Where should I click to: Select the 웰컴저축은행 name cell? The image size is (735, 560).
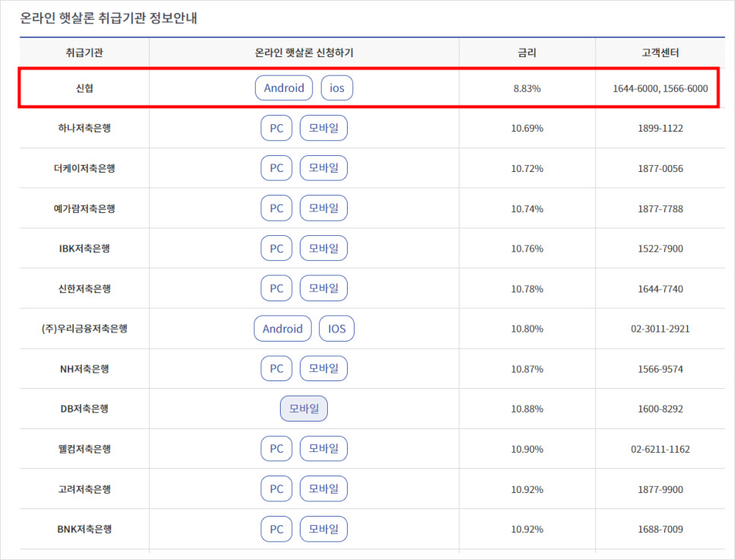click(x=84, y=449)
